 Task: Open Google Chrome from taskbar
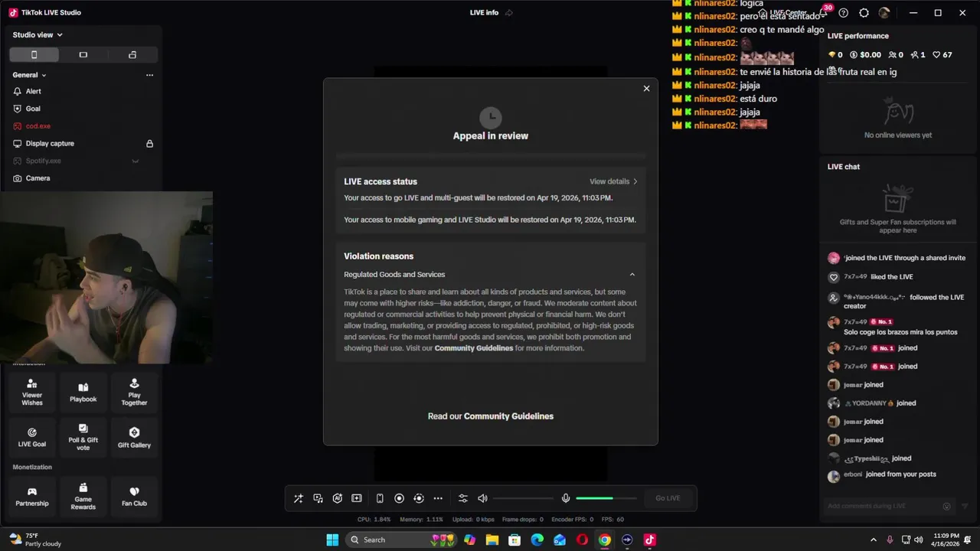click(605, 540)
